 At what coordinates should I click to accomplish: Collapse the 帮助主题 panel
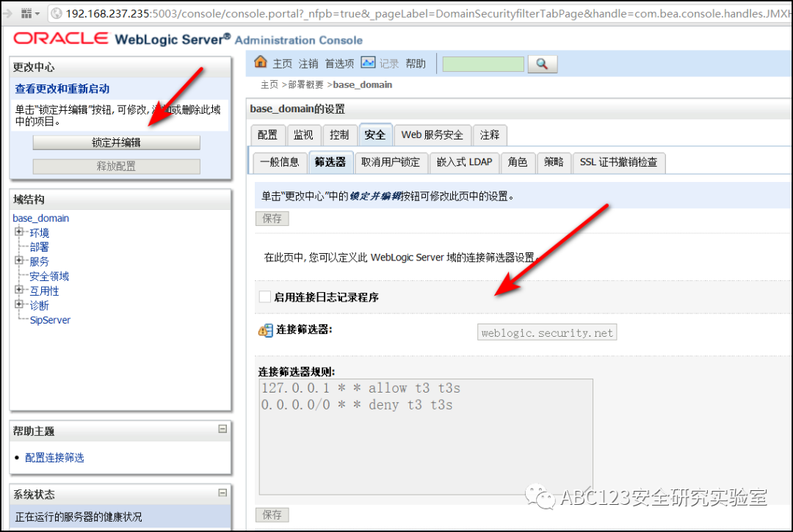click(x=224, y=430)
